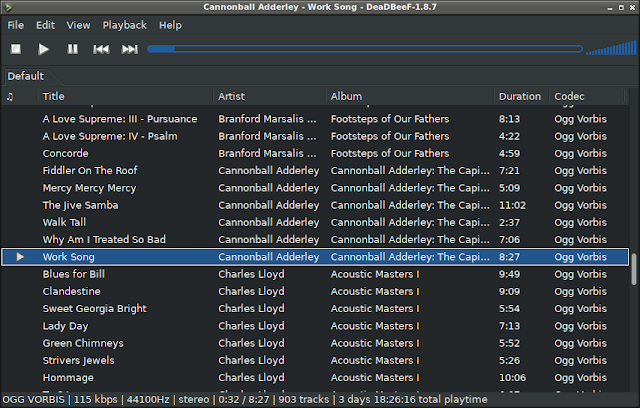
Task: Select Why Am I Treated So Bad
Action: click(315, 239)
